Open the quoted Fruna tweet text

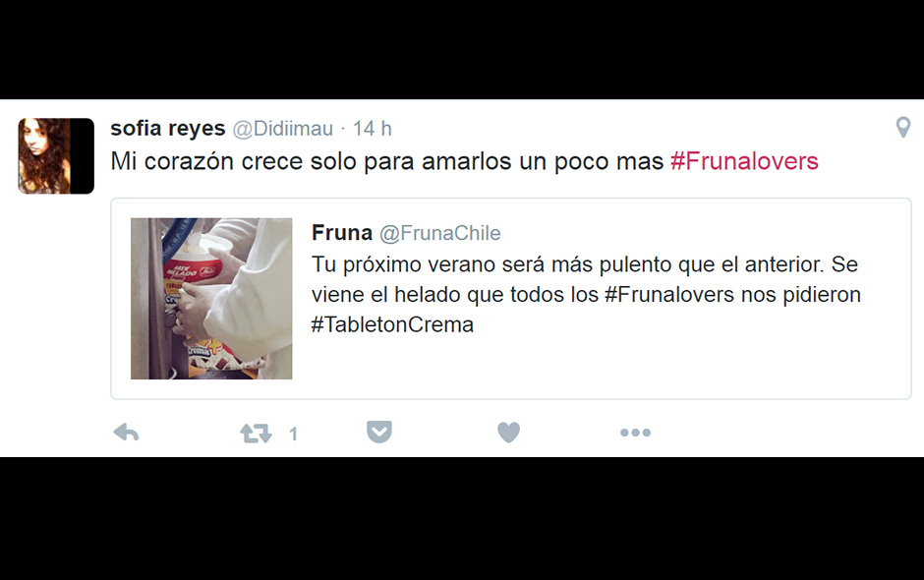click(586, 294)
